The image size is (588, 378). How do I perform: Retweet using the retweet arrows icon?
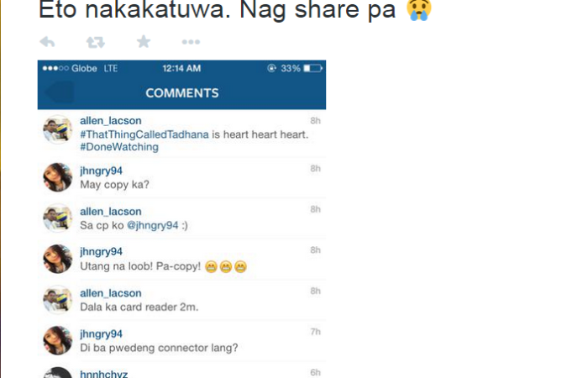[x=95, y=42]
